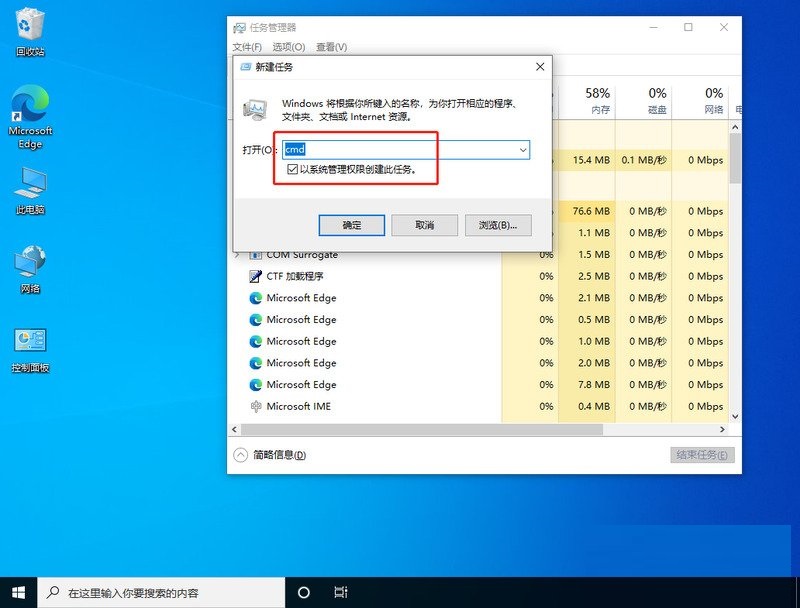Click the 浏览 button
The height and width of the screenshot is (608, 800).
coord(497,225)
